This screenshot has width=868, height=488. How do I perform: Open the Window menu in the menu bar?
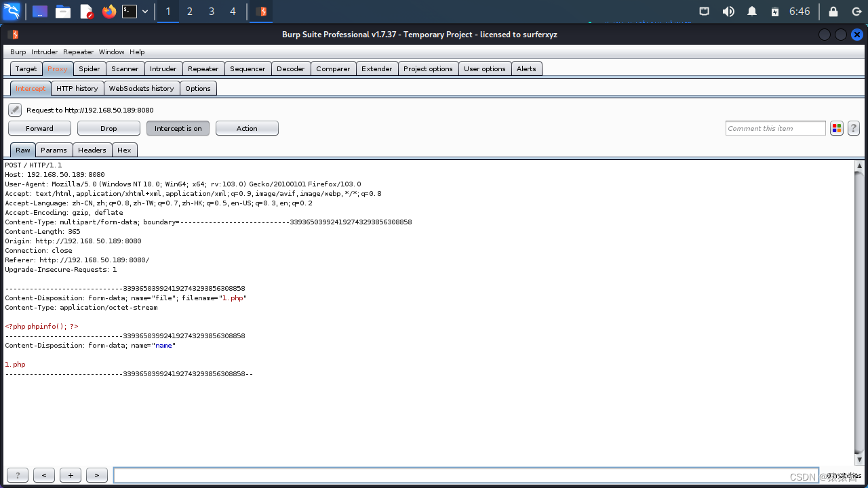tap(111, 52)
